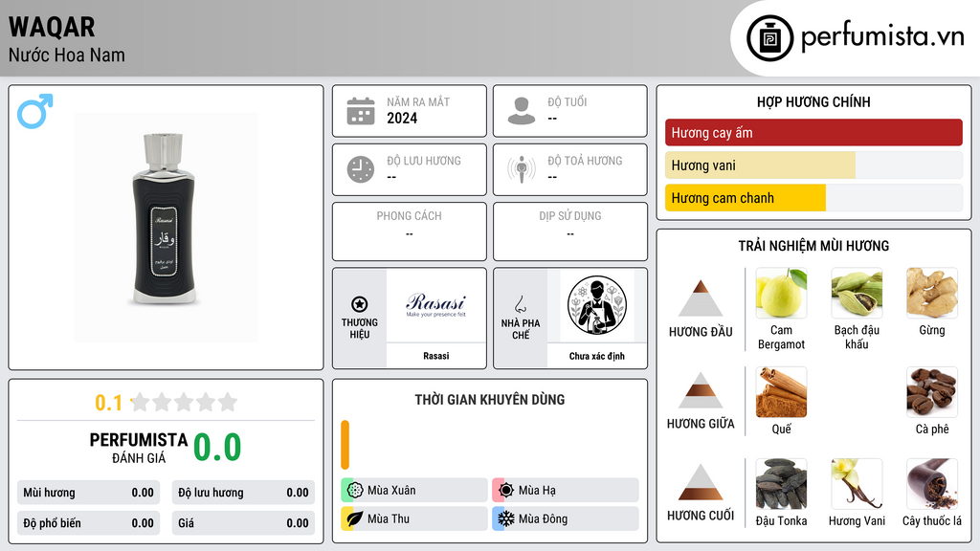Click the Độ phổ biến 0.00 score row
980x551 pixels.
[89, 523]
